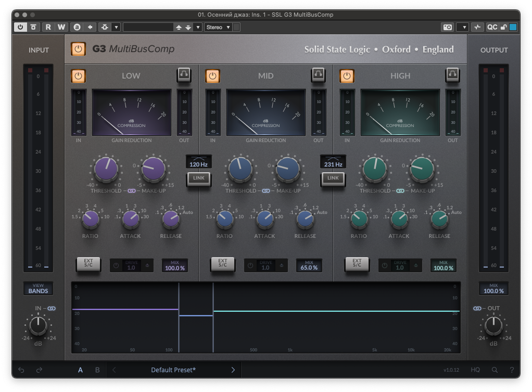Viewport: 532px width, 392px height.
Task: Open side-chain routing dropdown arrow
Action: coord(116,27)
